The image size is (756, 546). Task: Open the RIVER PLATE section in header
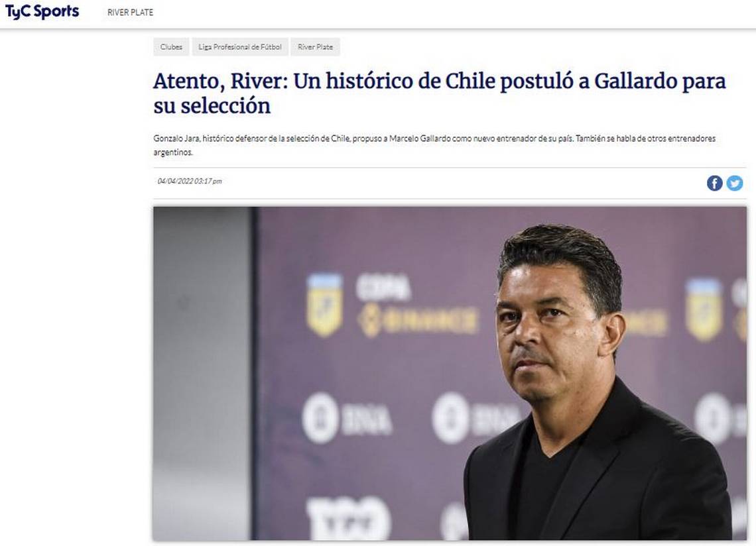[130, 13]
